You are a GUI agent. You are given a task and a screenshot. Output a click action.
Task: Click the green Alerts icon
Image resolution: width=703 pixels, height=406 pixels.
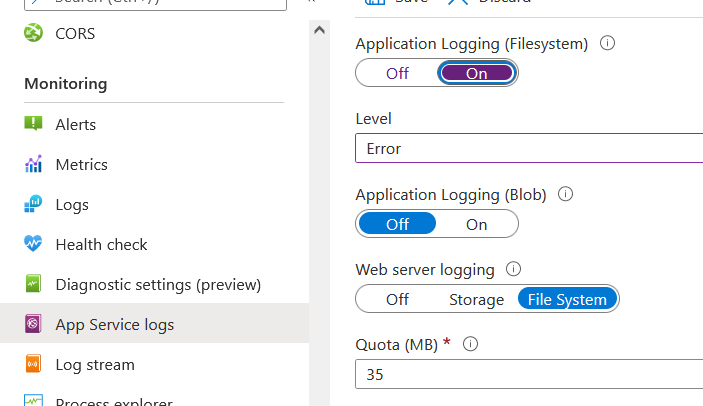tap(33, 123)
